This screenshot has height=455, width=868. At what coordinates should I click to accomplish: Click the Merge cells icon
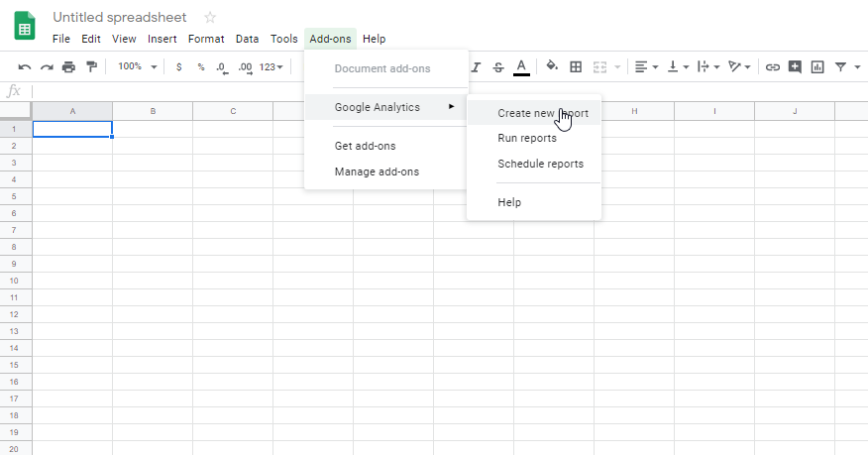(x=600, y=67)
